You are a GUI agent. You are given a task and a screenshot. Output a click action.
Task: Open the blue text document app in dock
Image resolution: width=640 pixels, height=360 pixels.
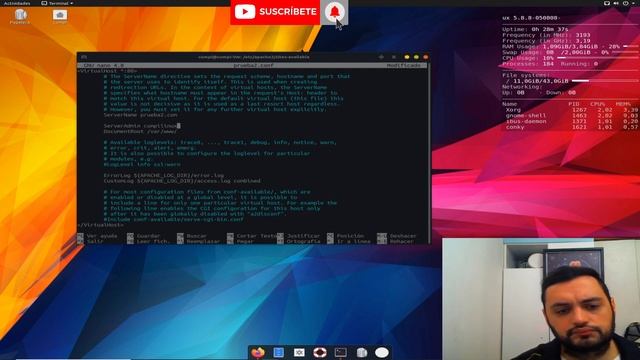pos(279,352)
